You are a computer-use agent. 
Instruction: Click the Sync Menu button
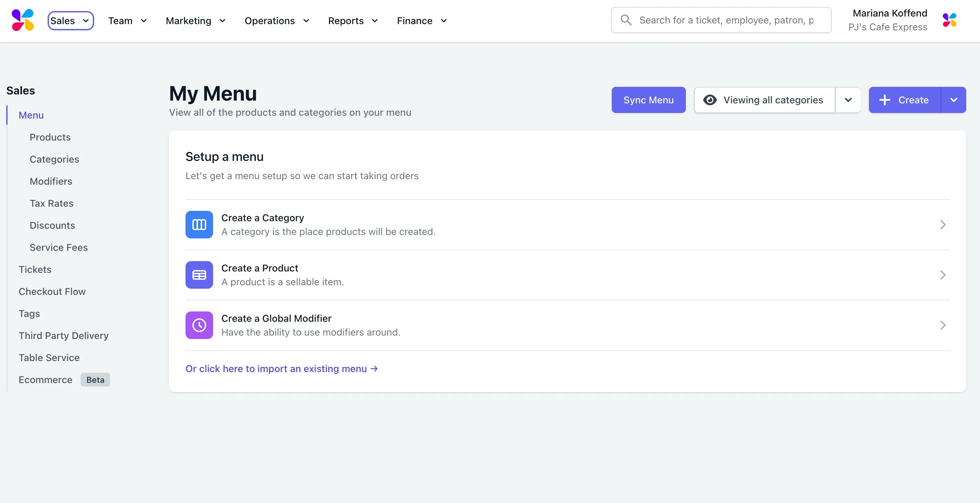pos(649,100)
